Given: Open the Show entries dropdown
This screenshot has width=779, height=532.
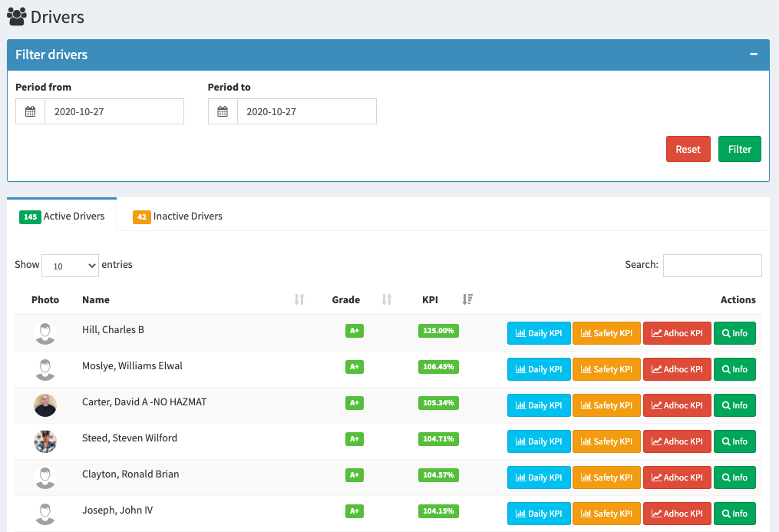Looking at the screenshot, I should (x=70, y=266).
